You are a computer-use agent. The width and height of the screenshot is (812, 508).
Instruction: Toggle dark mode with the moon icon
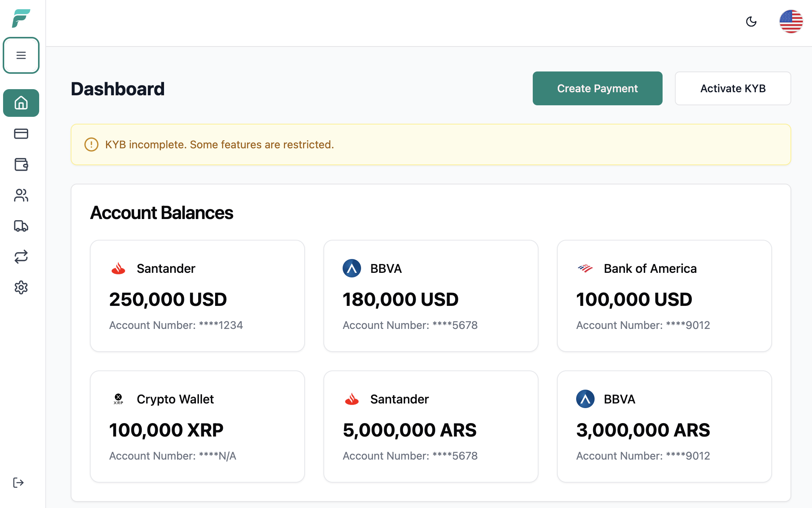pyautogui.click(x=751, y=22)
